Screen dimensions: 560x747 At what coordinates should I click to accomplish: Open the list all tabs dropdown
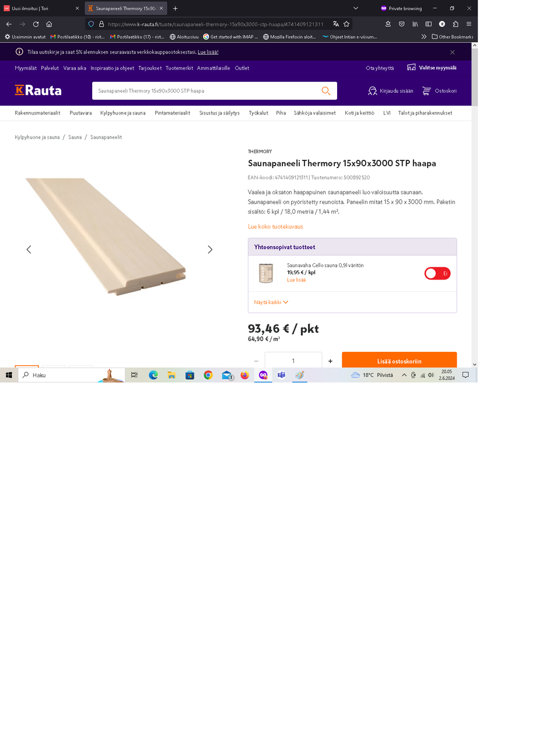point(356,8)
